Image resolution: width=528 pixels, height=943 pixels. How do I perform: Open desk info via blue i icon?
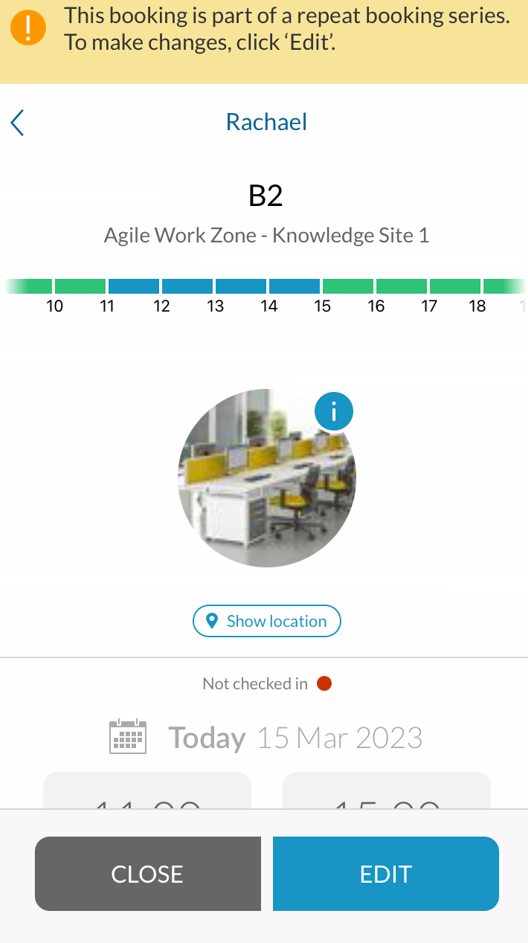334,411
